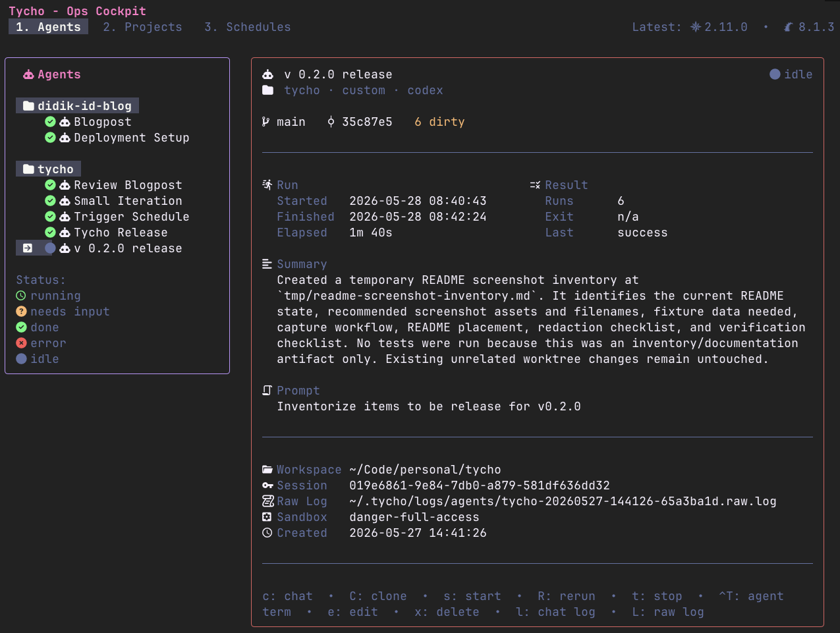Image resolution: width=840 pixels, height=633 pixels.
Task: Click the commit icon beside 35c87e5
Action: [x=331, y=122]
